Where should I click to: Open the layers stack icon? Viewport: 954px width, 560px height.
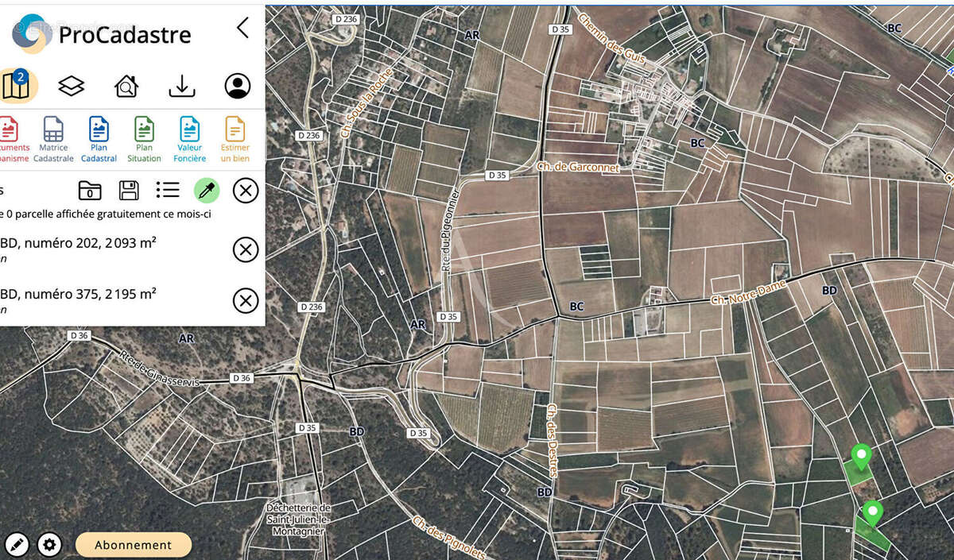pyautogui.click(x=72, y=86)
